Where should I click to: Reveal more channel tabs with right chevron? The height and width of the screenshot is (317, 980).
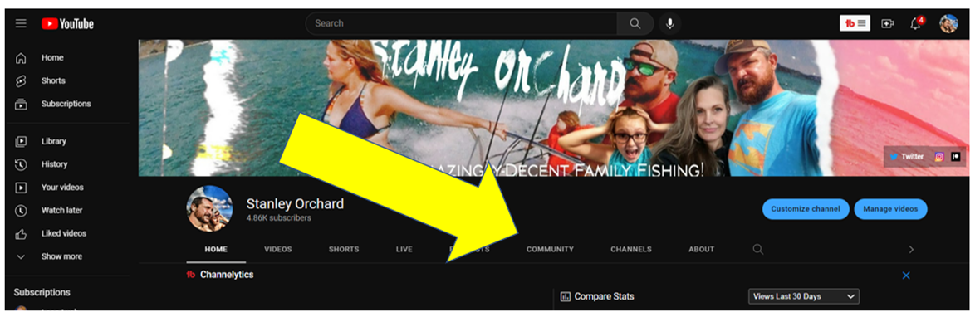(x=911, y=249)
